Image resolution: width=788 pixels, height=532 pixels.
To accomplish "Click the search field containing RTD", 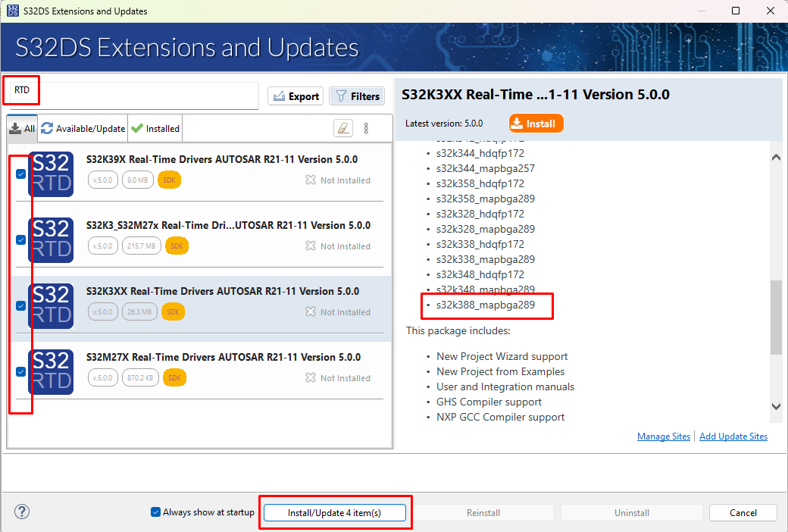I will pyautogui.click(x=133, y=96).
